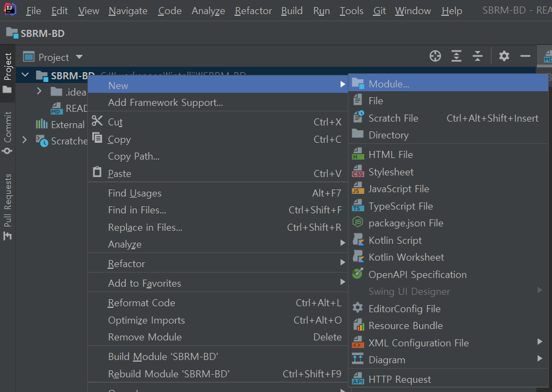The height and width of the screenshot is (392, 552).
Task: Click the HTML File icon
Action: pyautogui.click(x=358, y=154)
